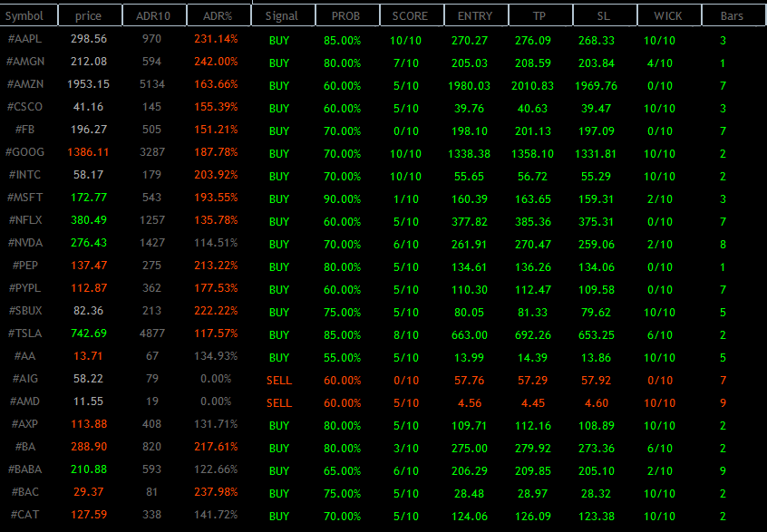Select the #BA symbol
767x532 pixels.
25,447
